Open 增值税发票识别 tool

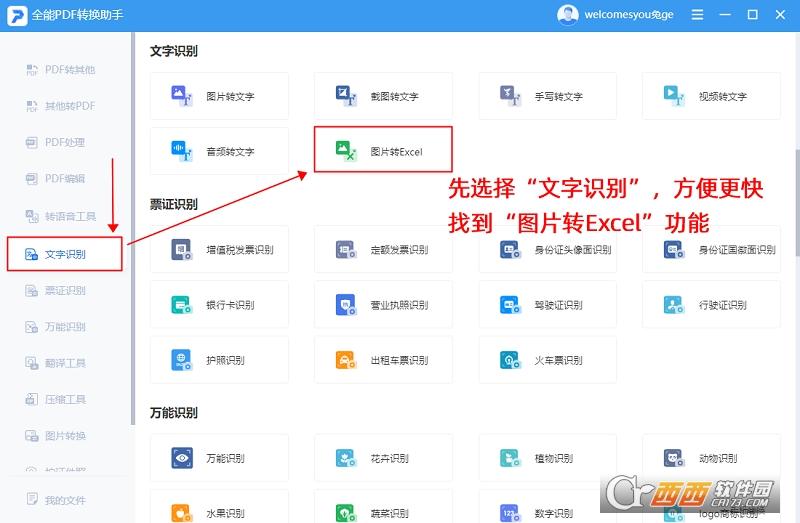pyautogui.click(x=219, y=249)
